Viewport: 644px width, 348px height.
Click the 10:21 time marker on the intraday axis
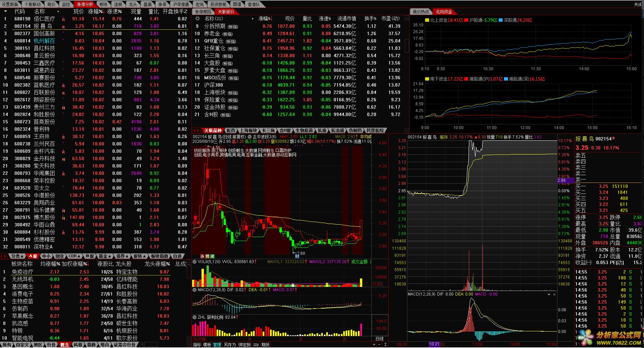coord(434,344)
